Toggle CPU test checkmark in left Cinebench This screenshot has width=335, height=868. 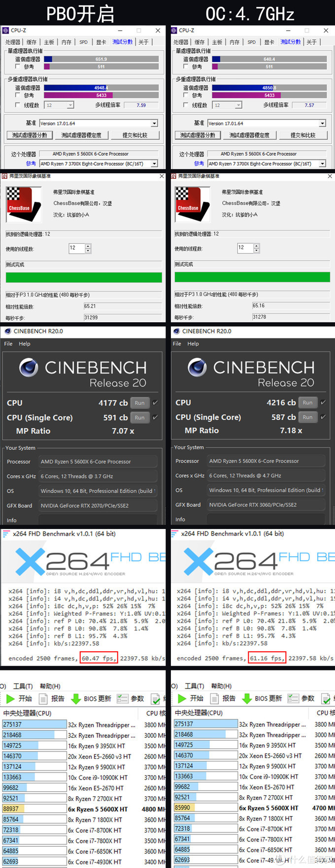point(155,402)
